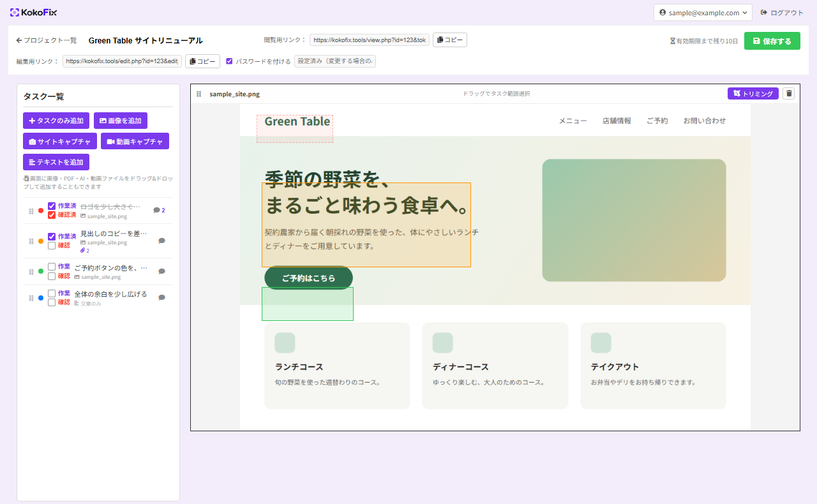The image size is (817, 504).
Task: Grab the drag handle of the ご予約ボタンの色 task
Action: [x=31, y=272]
